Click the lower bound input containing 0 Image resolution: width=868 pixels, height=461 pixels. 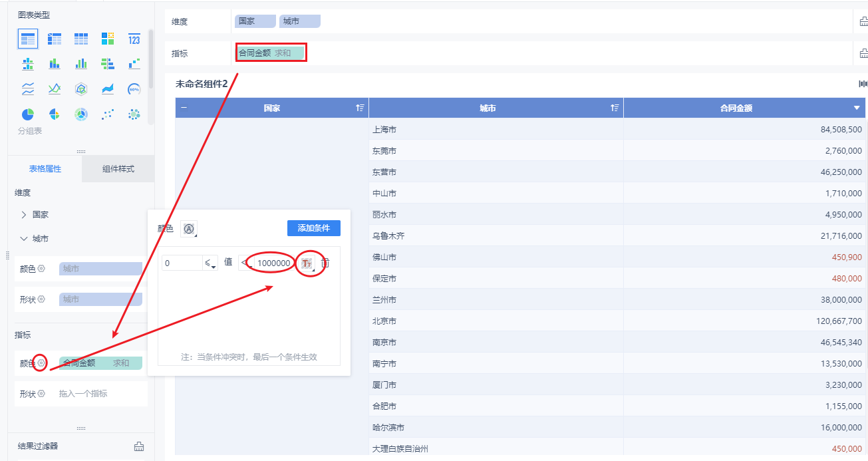click(x=182, y=263)
